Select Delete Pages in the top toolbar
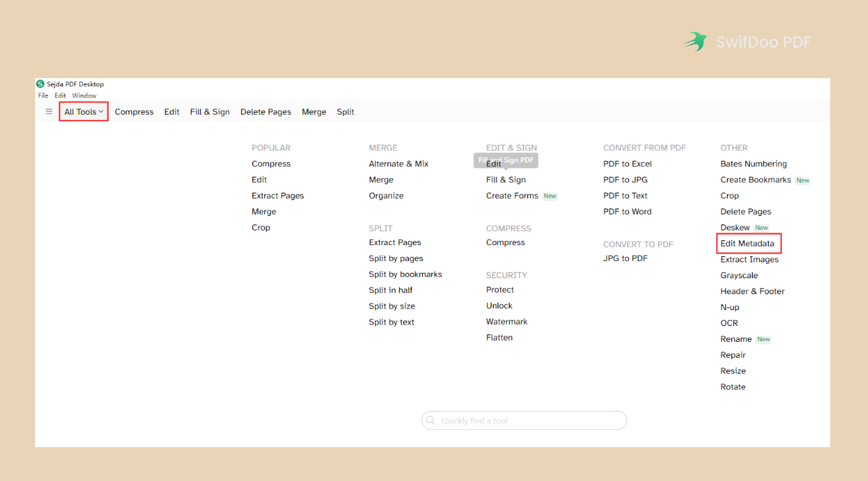868x481 pixels. click(x=266, y=112)
